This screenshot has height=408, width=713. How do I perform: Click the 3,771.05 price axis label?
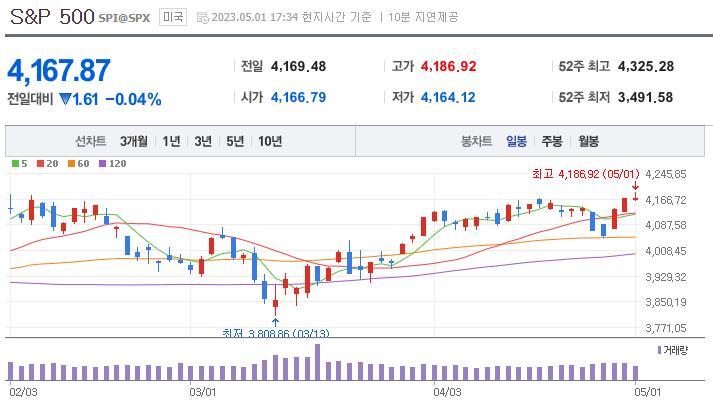[666, 328]
